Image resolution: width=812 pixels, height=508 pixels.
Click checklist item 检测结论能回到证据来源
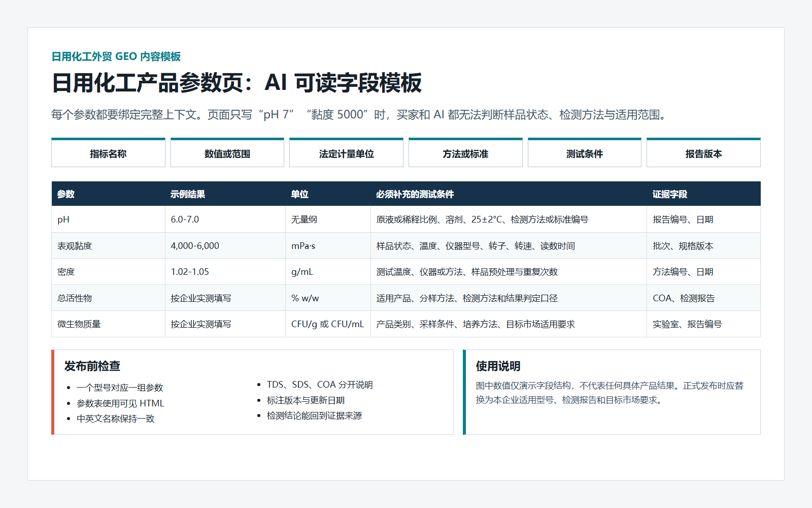point(315,416)
